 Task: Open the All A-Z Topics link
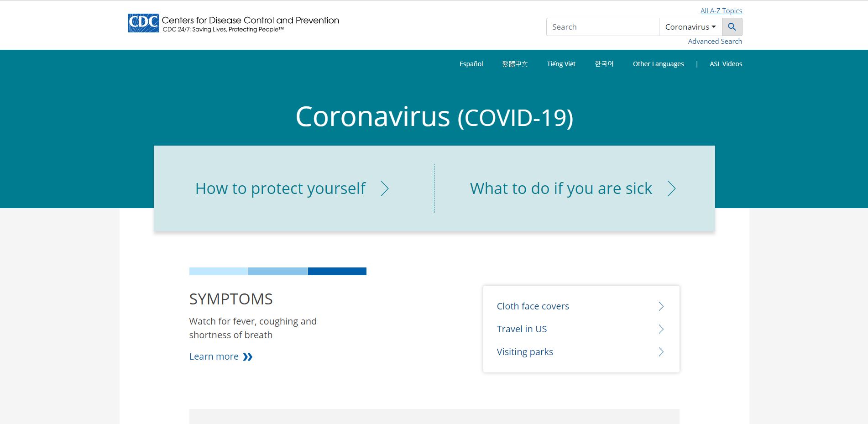click(721, 10)
